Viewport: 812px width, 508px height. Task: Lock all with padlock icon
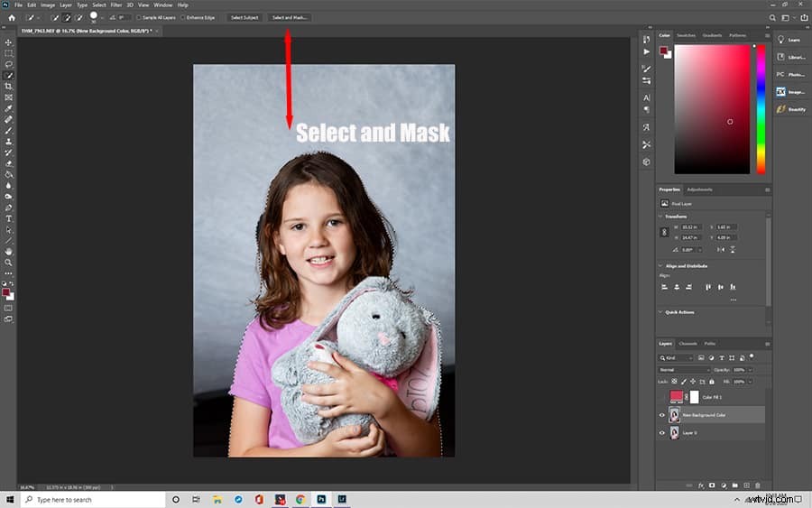pos(712,382)
